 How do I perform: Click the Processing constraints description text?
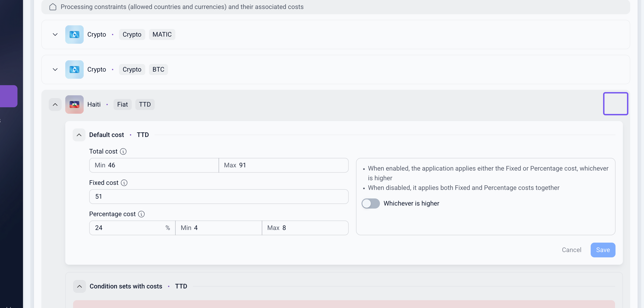coord(182,7)
